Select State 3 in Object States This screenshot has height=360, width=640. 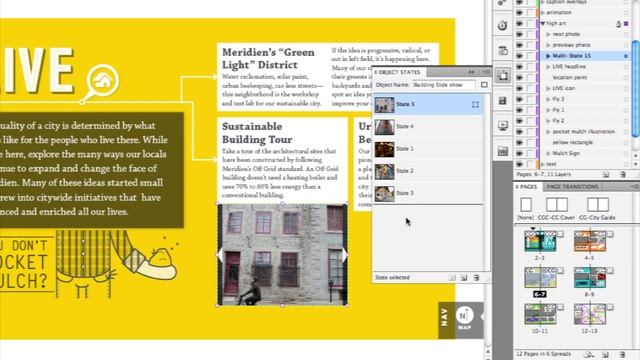click(x=428, y=193)
